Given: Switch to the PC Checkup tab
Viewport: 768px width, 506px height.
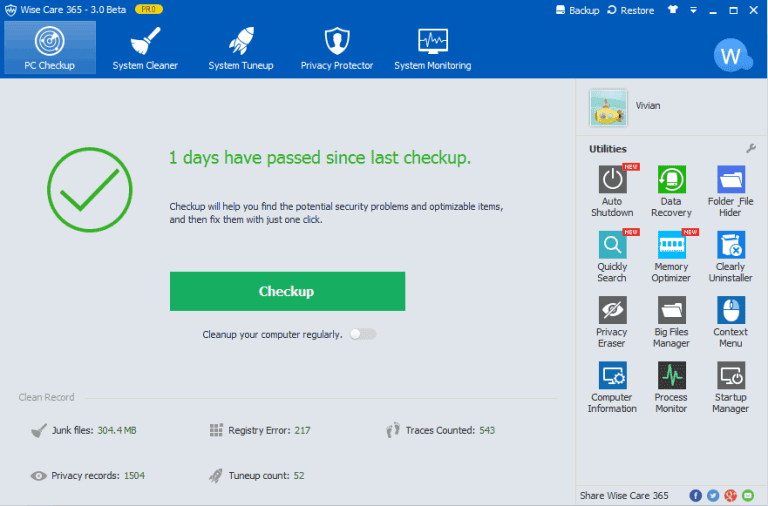Looking at the screenshot, I should 50,48.
